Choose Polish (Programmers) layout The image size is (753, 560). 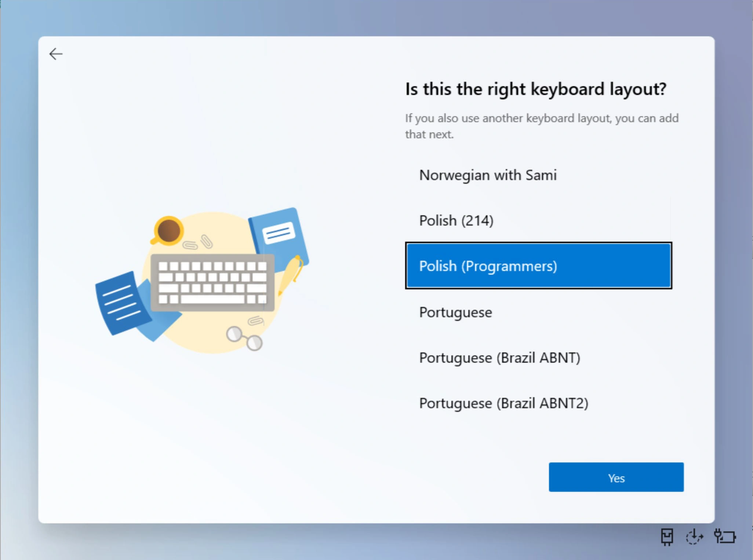point(538,266)
